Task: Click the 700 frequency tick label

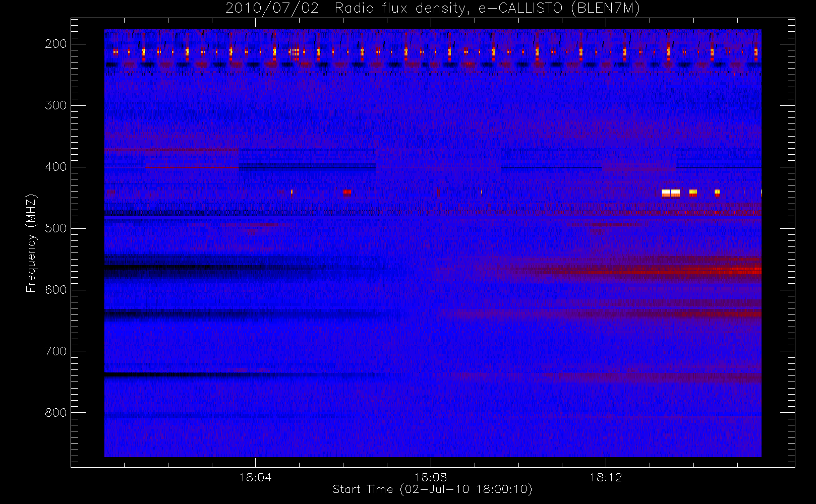Action: coord(55,351)
